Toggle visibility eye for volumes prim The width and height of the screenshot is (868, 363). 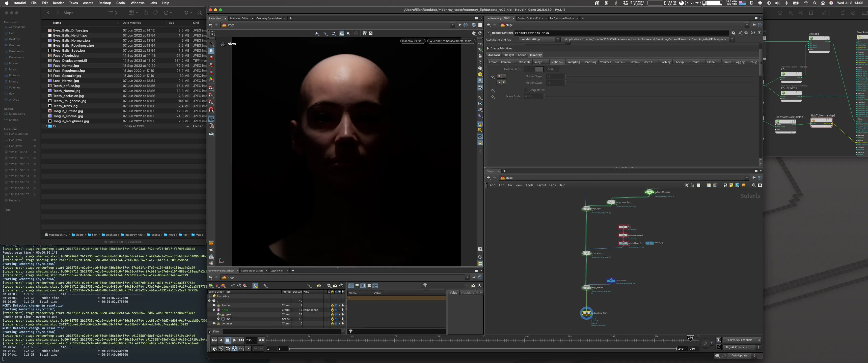click(336, 324)
